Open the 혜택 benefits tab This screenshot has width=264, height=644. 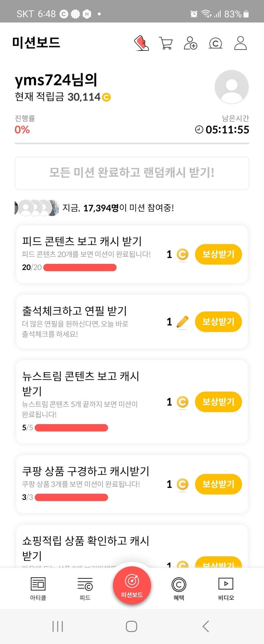coord(179,588)
